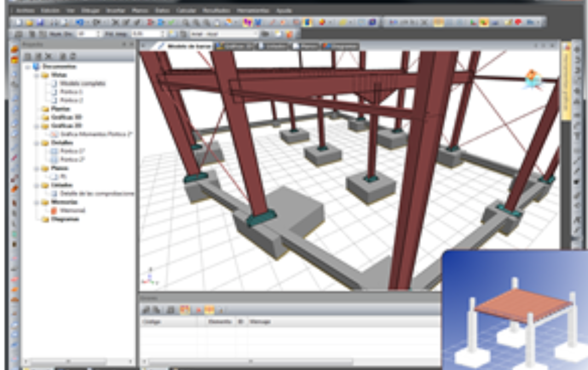Click the new file icon in top toolbar
Screen dimensions: 588x370
pyautogui.click(x=18, y=22)
